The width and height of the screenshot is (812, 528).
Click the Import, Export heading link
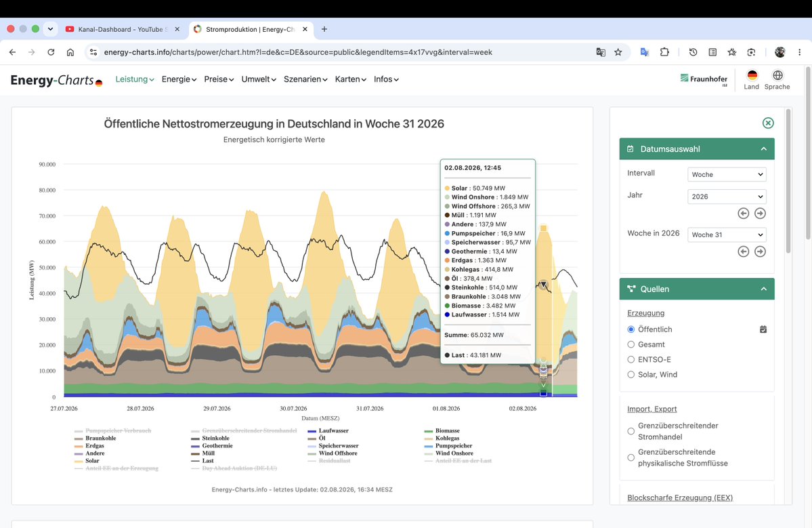[x=652, y=409]
